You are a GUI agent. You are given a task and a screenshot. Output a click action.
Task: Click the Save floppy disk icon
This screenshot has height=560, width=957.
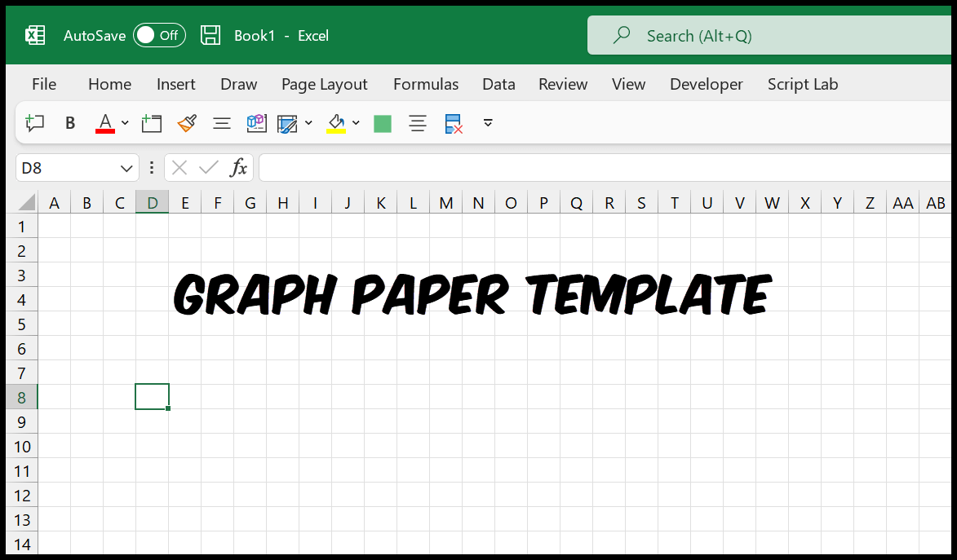pos(210,35)
